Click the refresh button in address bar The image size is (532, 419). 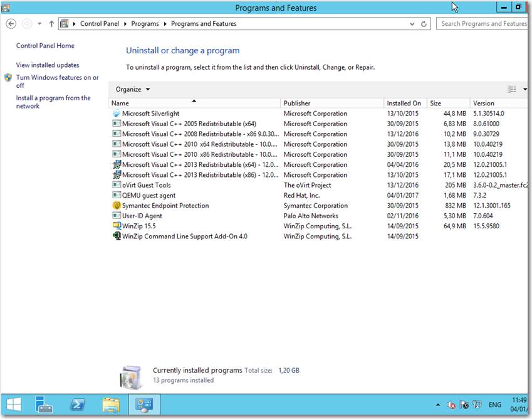[x=424, y=24]
